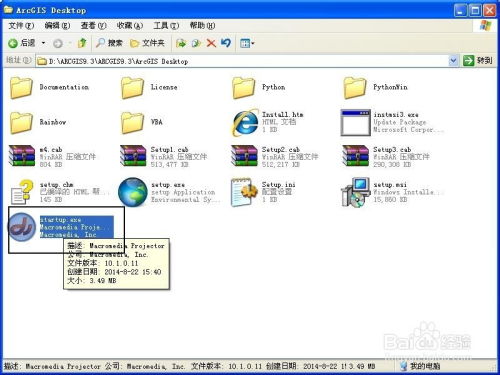This screenshot has width=500, height=375.
Task: Click the setup.msi file name text
Action: [x=390, y=185]
